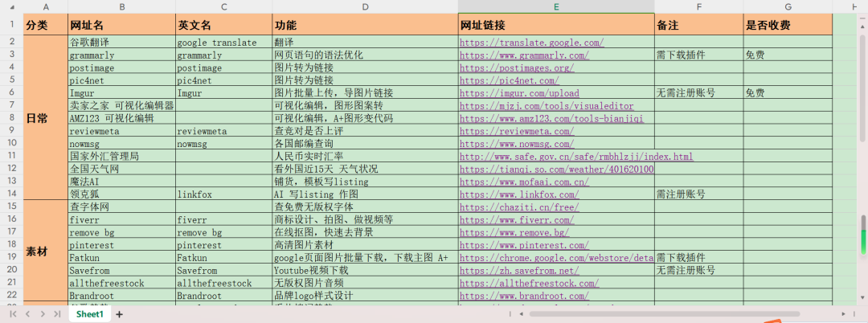Viewport: 868px width, 323px height.
Task: Select row 22 header number
Action: 11,296
